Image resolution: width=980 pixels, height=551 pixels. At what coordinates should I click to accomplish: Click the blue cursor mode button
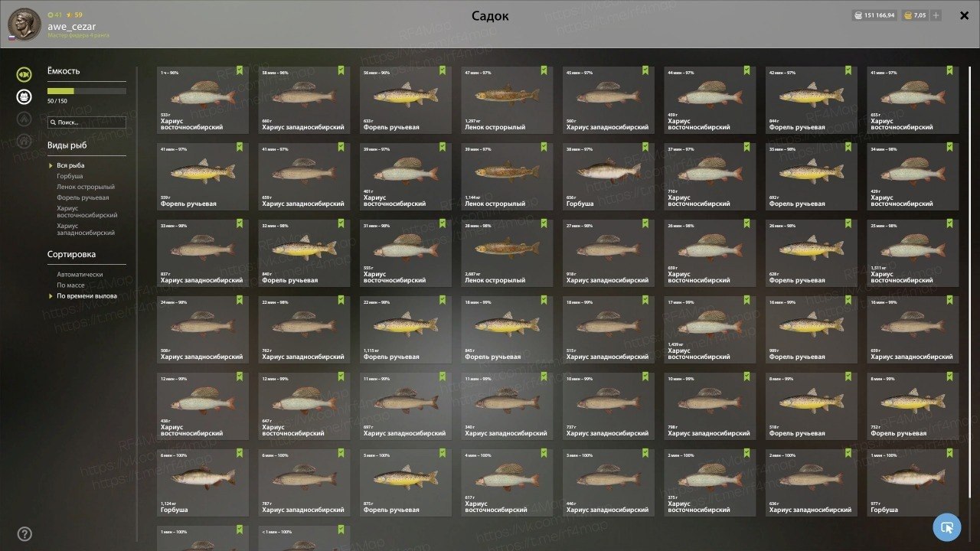[x=947, y=527]
